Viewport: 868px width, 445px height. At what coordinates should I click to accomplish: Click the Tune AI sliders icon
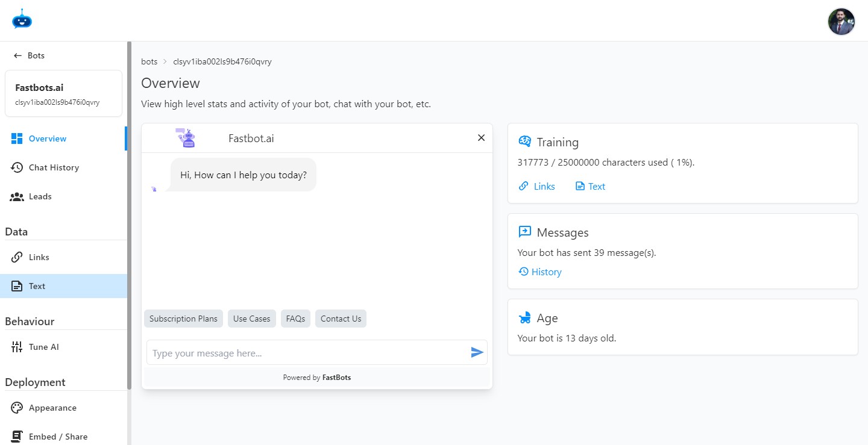click(x=17, y=347)
